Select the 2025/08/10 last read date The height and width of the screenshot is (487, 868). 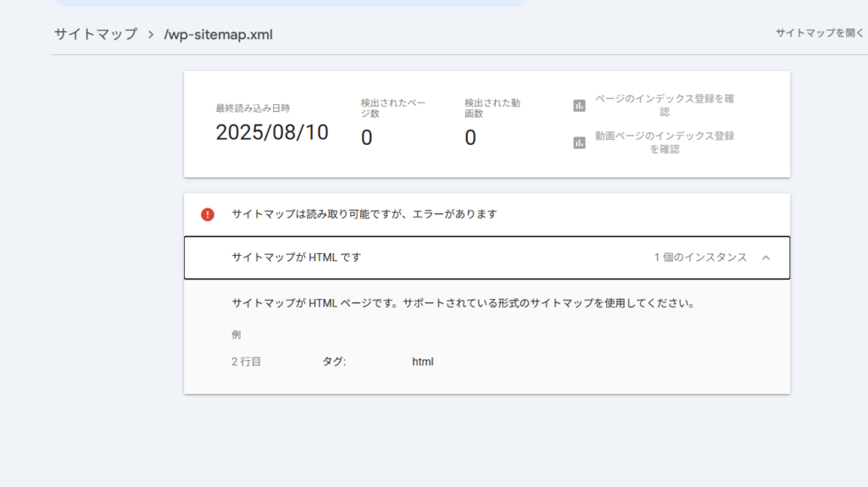tap(272, 133)
